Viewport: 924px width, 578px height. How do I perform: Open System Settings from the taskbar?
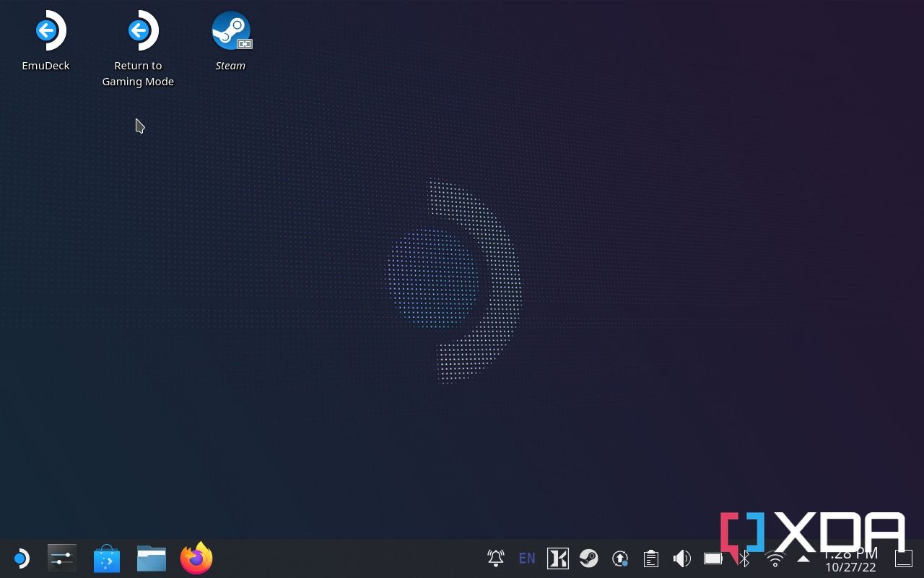pyautogui.click(x=62, y=558)
